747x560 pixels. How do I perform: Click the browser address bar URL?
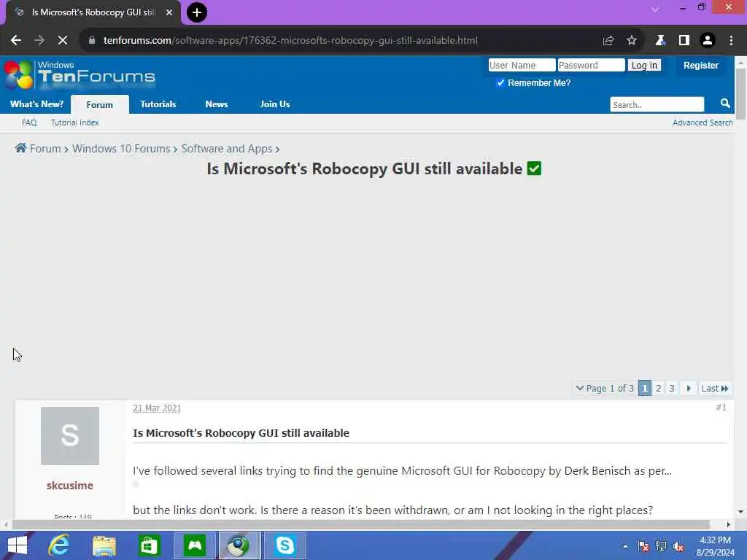[x=290, y=41]
